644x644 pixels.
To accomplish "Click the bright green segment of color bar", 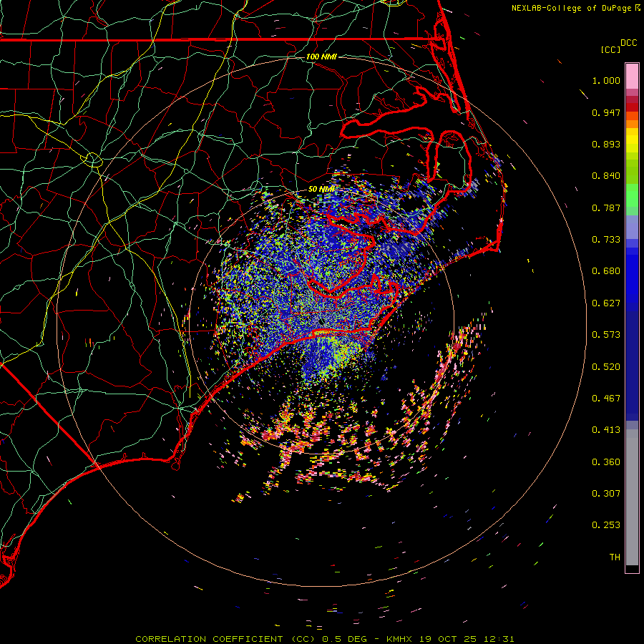I will pos(632,195).
